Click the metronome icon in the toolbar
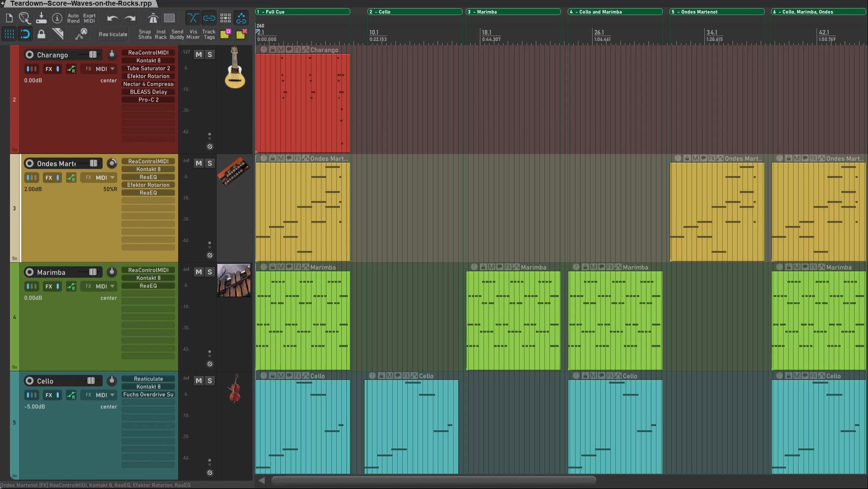Viewport: 868px width, 489px height. (153, 18)
